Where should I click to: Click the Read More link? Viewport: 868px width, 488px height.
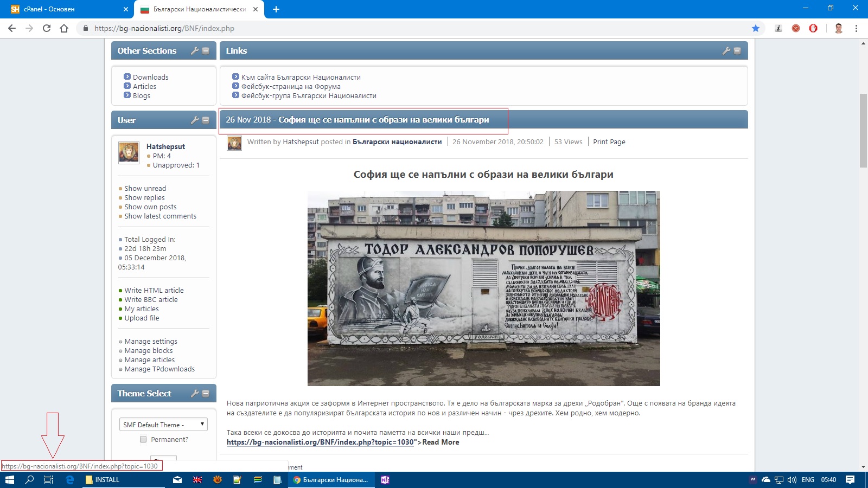click(x=441, y=442)
